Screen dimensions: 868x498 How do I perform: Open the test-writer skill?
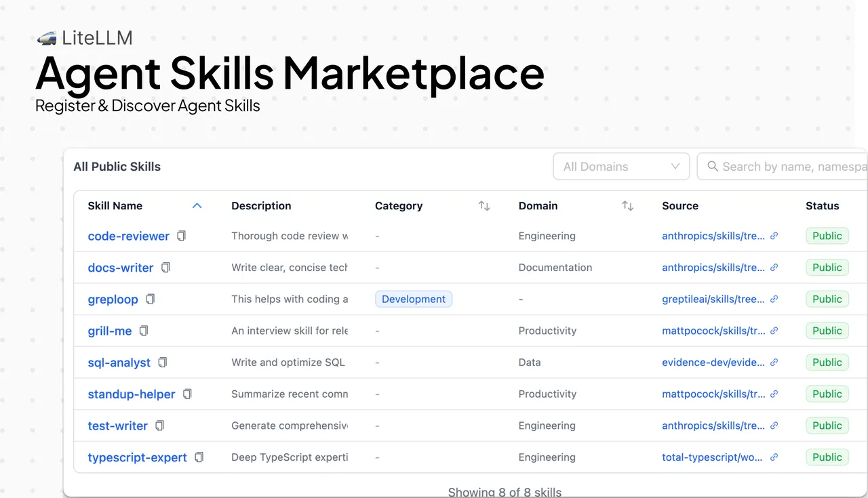[x=118, y=426]
